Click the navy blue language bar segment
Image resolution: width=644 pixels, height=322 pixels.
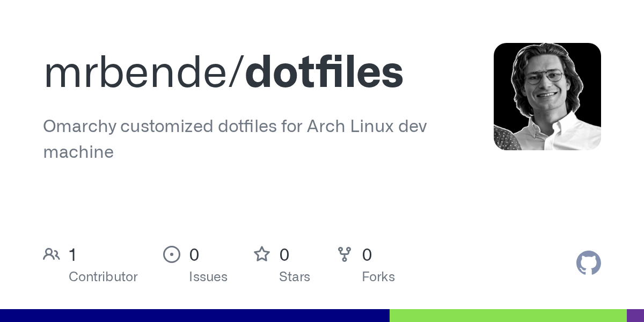[x=195, y=316]
